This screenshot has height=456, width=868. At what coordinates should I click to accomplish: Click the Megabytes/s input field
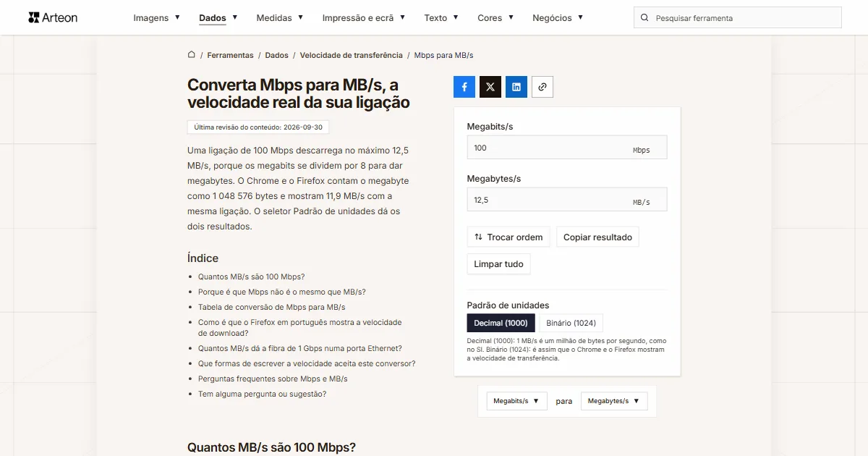567,200
